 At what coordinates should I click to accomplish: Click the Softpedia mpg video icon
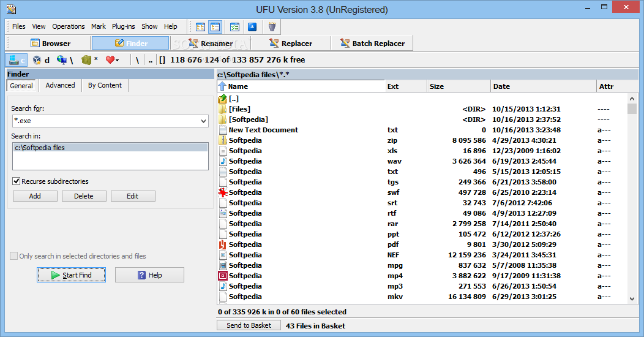(223, 265)
